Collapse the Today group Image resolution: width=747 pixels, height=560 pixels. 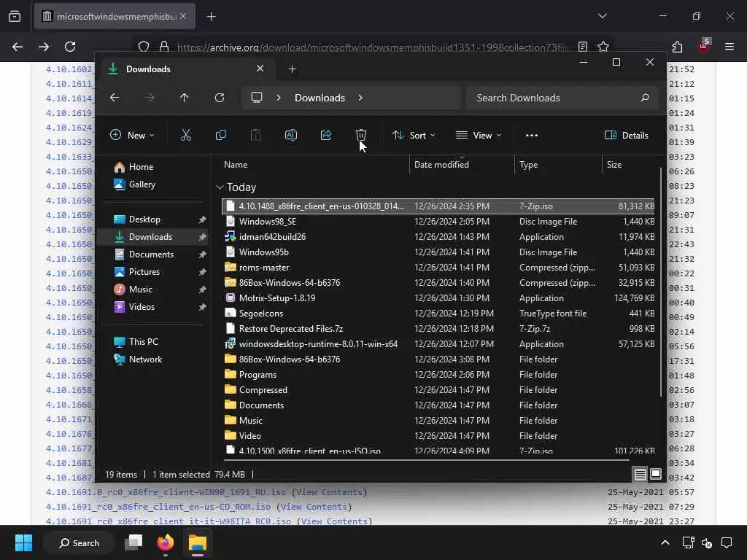[x=220, y=187]
